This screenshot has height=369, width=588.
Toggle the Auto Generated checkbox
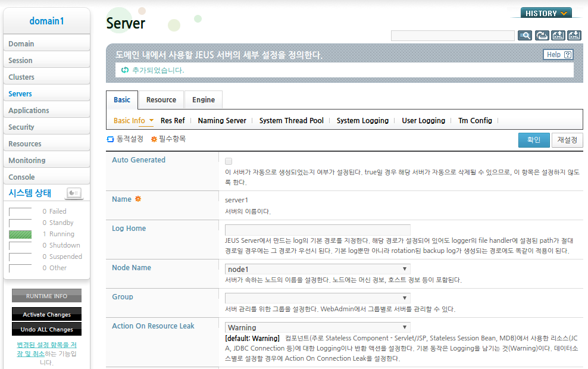point(229,161)
